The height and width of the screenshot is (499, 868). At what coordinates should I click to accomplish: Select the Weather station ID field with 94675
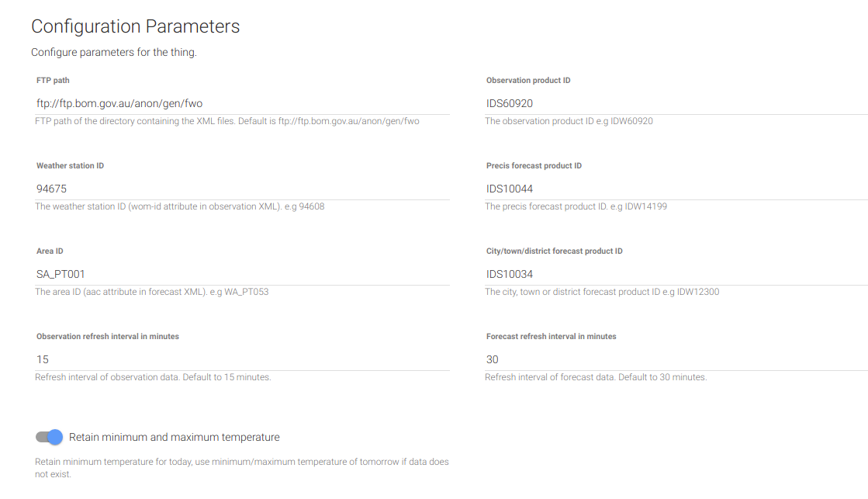point(243,189)
